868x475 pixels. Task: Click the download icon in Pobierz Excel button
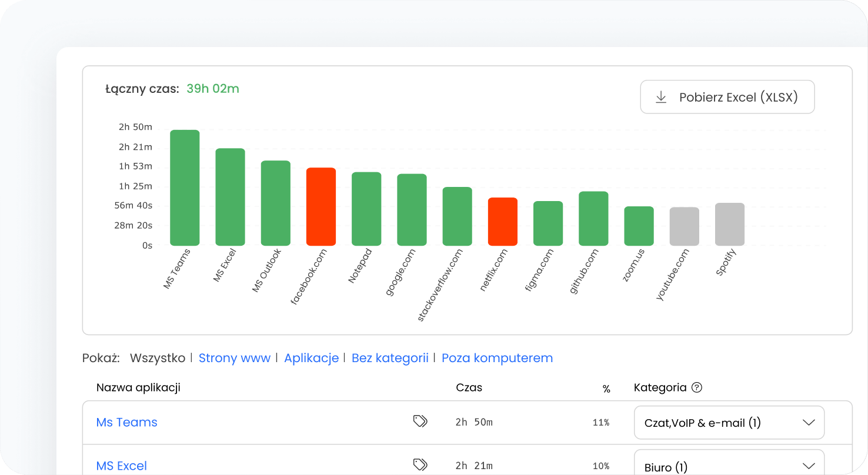pyautogui.click(x=661, y=98)
